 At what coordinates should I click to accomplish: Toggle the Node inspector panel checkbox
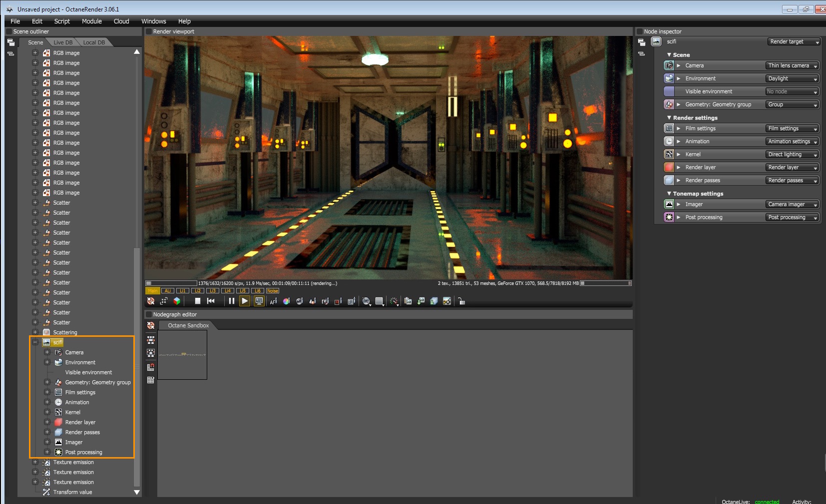pyautogui.click(x=639, y=31)
